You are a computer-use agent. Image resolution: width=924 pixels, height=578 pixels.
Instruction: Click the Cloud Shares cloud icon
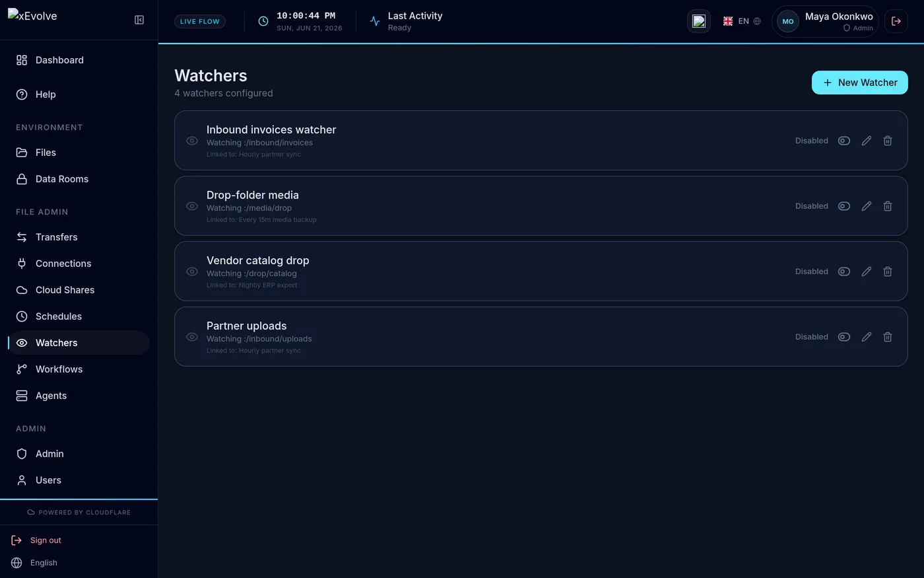[x=22, y=290]
